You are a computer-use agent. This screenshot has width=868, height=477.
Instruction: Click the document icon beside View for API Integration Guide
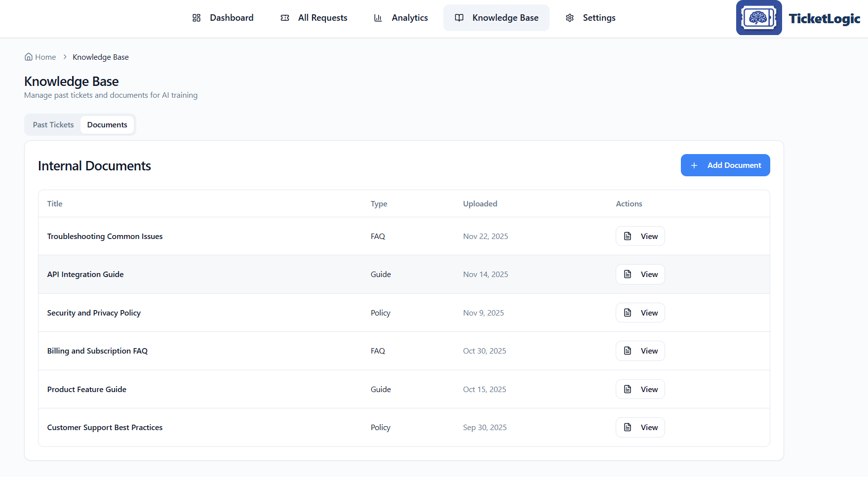click(x=628, y=274)
